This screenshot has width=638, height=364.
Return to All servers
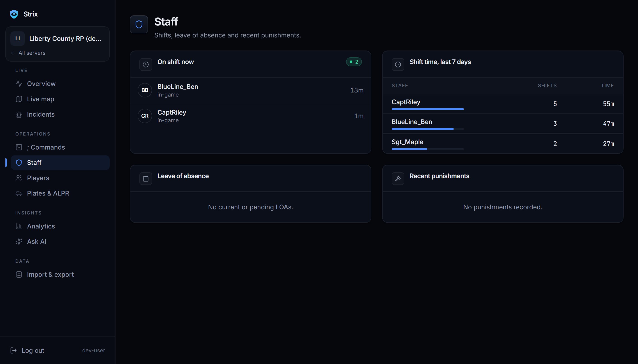pyautogui.click(x=28, y=53)
